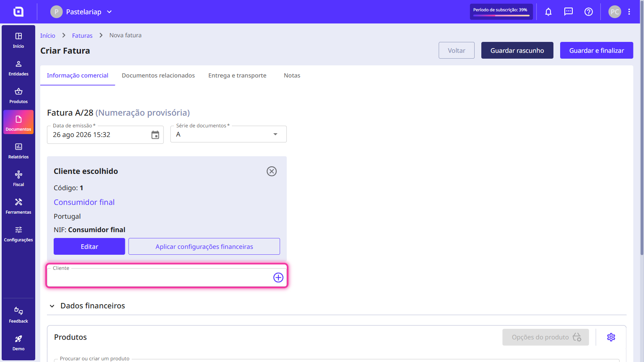Open the Série de documentos dropdown

pos(229,134)
